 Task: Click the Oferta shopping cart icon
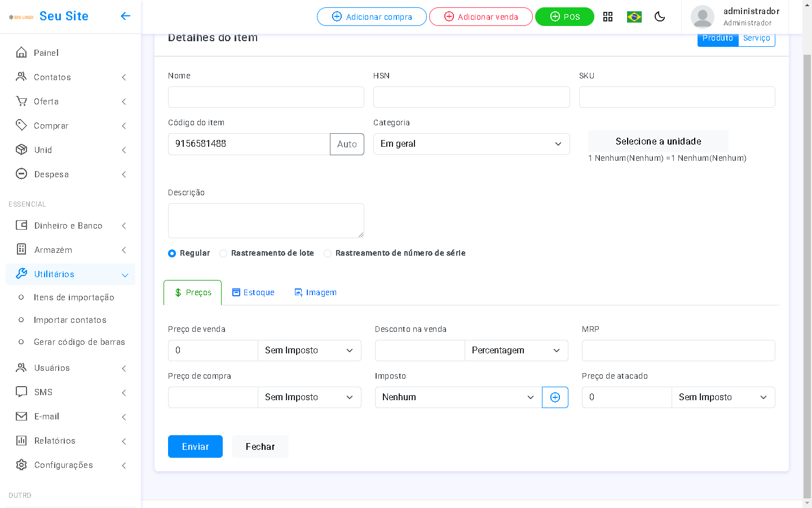point(21,102)
